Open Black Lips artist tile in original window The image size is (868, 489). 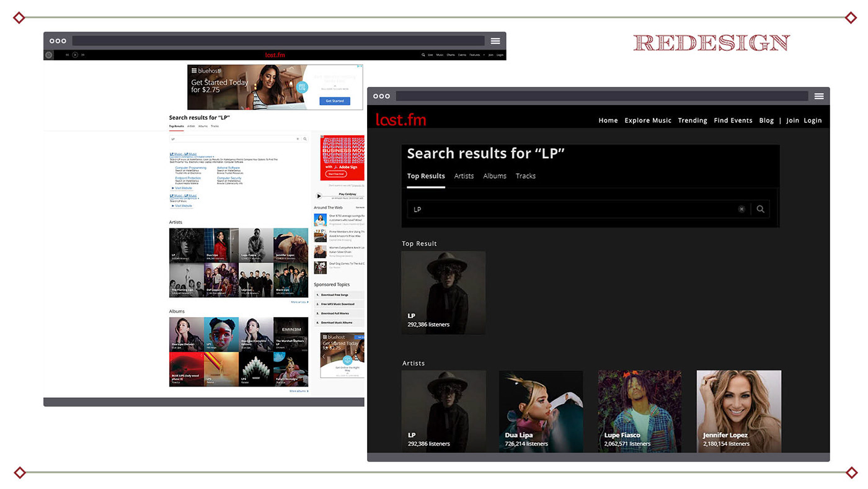click(291, 280)
